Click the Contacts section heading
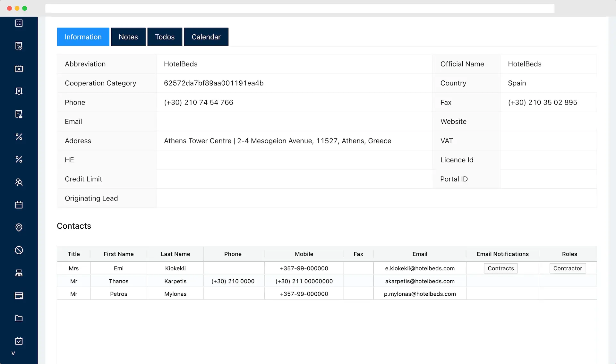 point(74,226)
